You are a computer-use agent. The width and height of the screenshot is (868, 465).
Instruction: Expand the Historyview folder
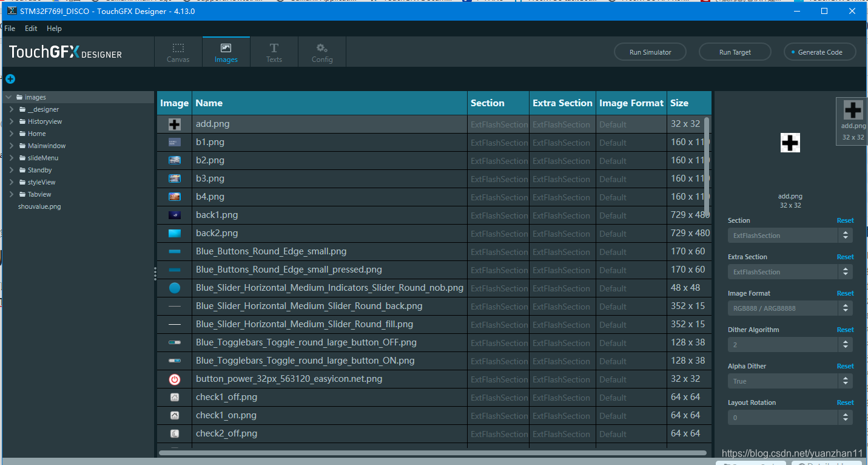click(x=12, y=121)
